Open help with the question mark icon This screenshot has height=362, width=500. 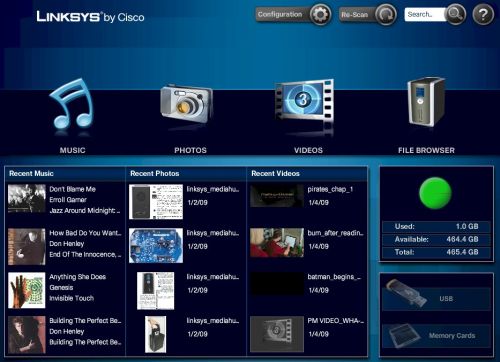483,15
